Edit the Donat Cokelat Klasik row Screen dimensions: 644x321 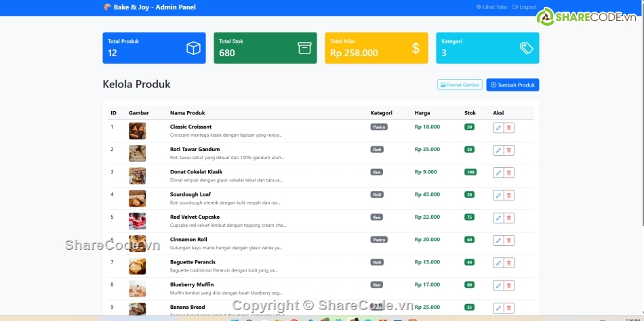tap(498, 173)
